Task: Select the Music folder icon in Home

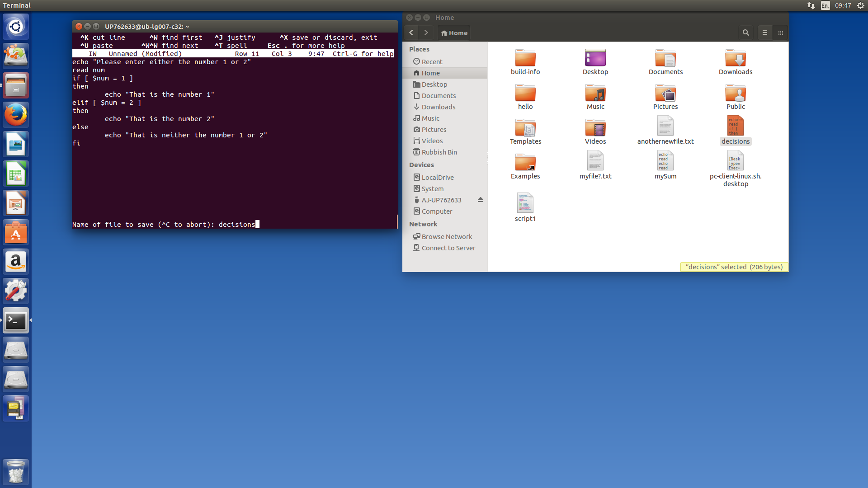Action: pyautogui.click(x=595, y=97)
